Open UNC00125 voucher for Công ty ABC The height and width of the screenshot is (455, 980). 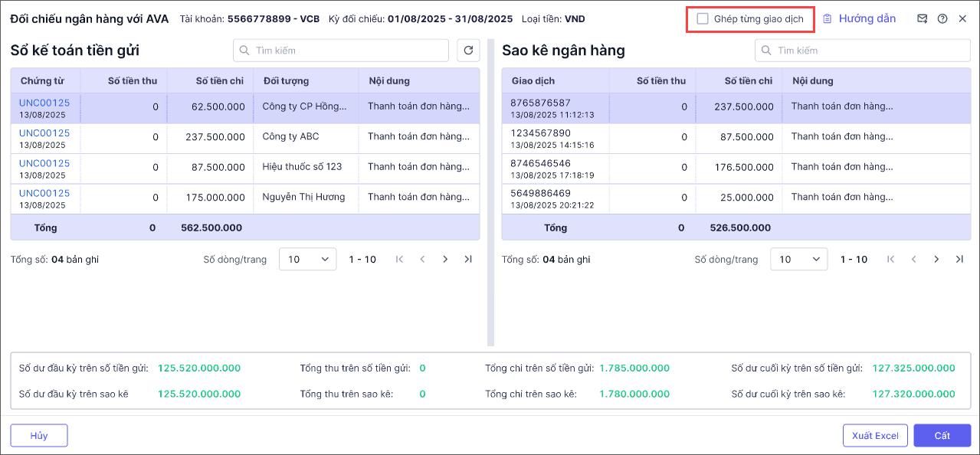pos(44,133)
